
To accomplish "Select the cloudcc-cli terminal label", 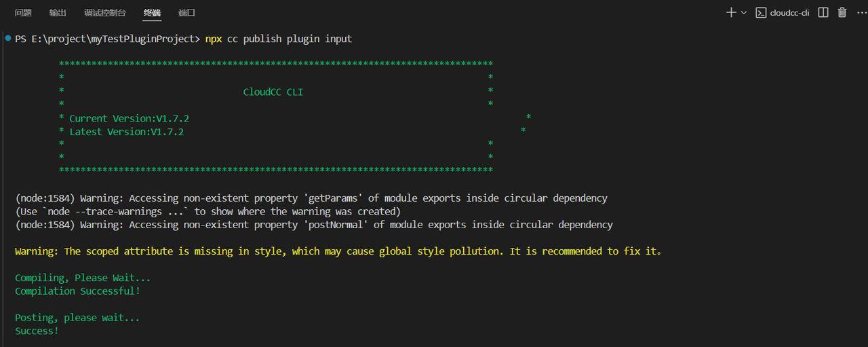I will point(789,13).
